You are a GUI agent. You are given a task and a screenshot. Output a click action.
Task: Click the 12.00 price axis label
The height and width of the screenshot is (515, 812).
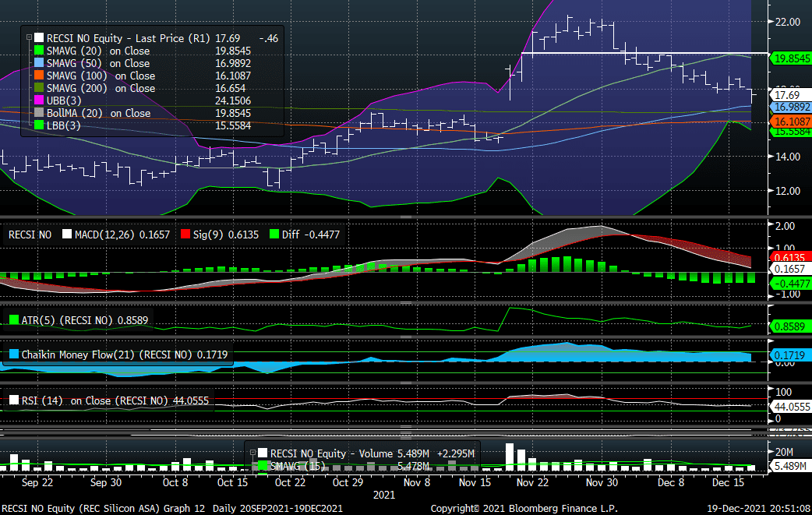click(788, 191)
